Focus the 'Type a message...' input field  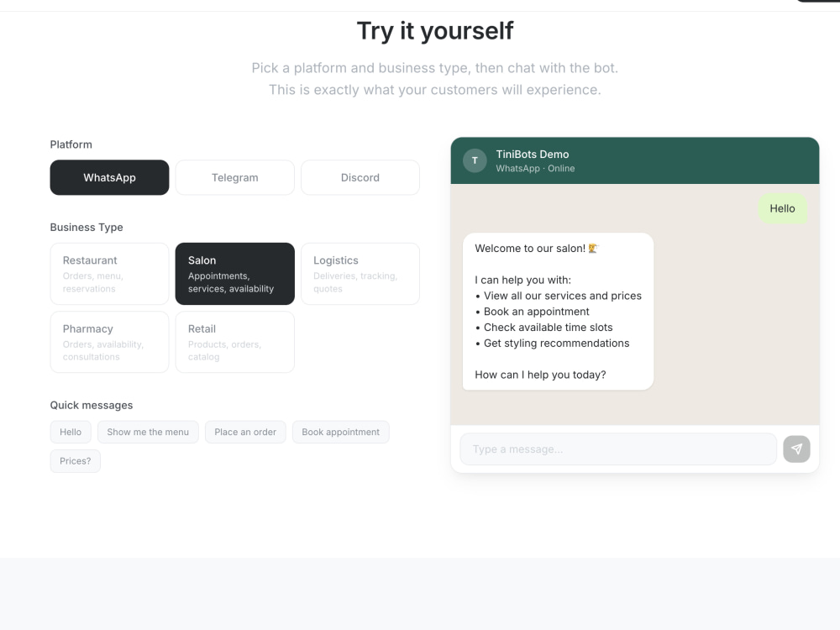618,449
